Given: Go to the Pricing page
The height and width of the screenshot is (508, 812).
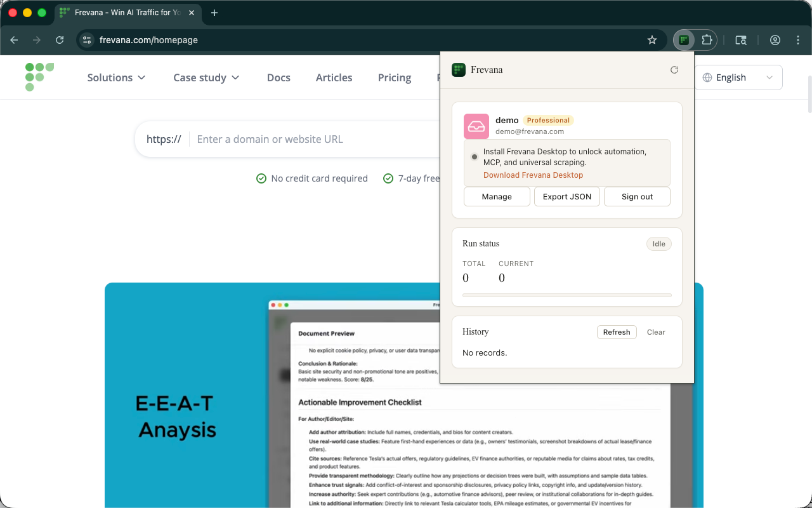Looking at the screenshot, I should tap(395, 77).
